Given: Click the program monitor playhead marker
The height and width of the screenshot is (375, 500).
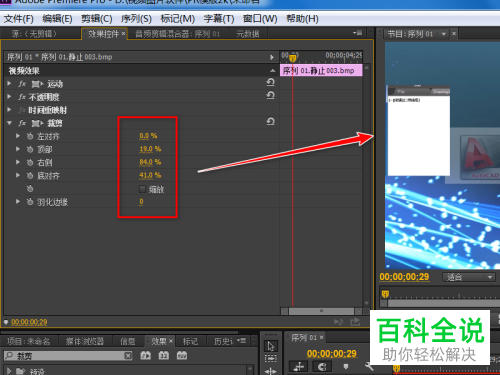Looking at the screenshot, I should (x=385, y=294).
